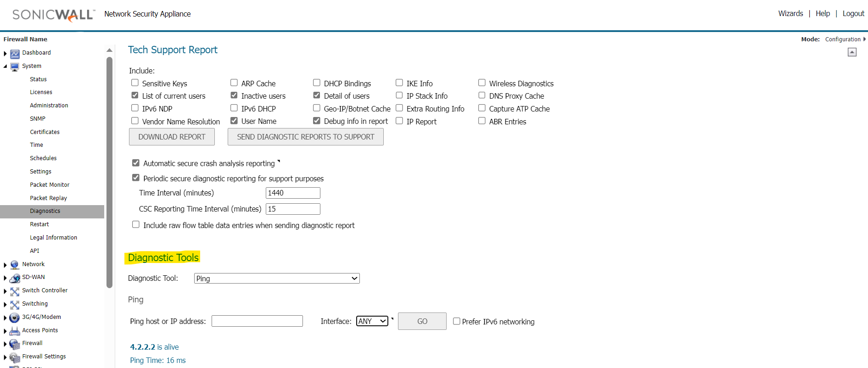Toggle Prefer IPv6 networking checkbox
Image resolution: width=868 pixels, height=368 pixels.
(457, 321)
